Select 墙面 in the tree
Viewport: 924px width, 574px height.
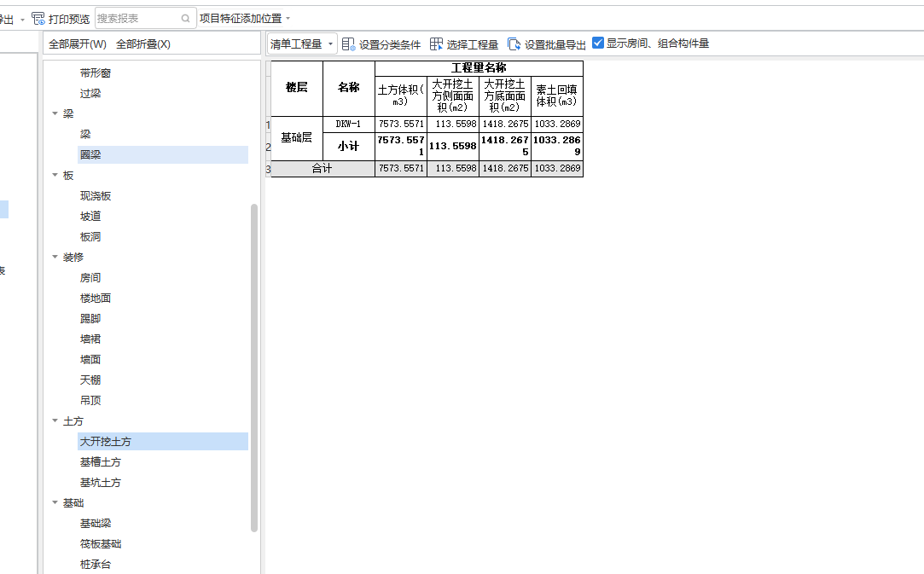[90, 359]
